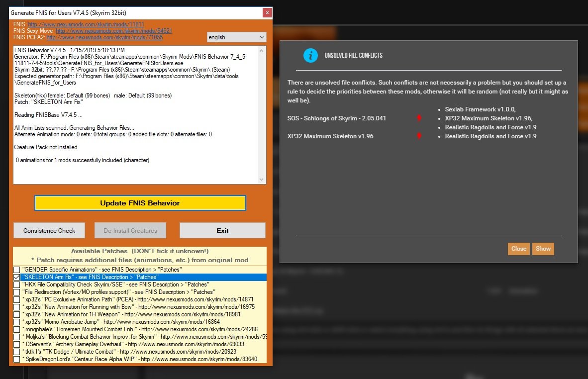This screenshot has width=588, height=379.
Task: Close the Unsolved File Conflicts dialog
Action: [519, 249]
